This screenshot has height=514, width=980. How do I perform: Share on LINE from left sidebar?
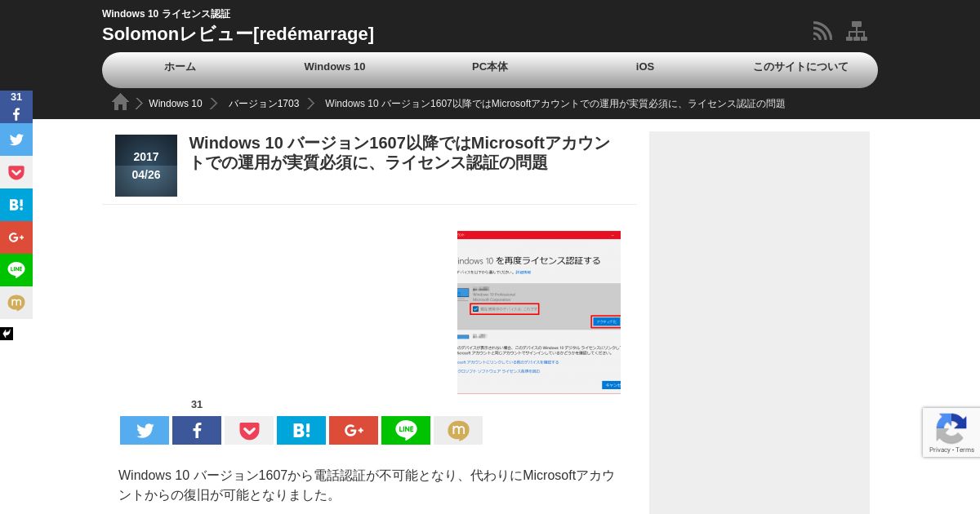coord(16,270)
